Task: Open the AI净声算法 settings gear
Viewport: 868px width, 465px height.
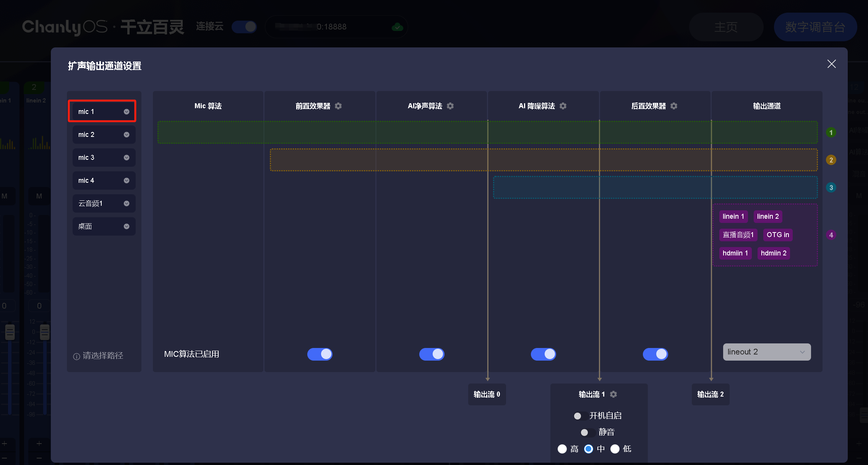Action: point(450,106)
